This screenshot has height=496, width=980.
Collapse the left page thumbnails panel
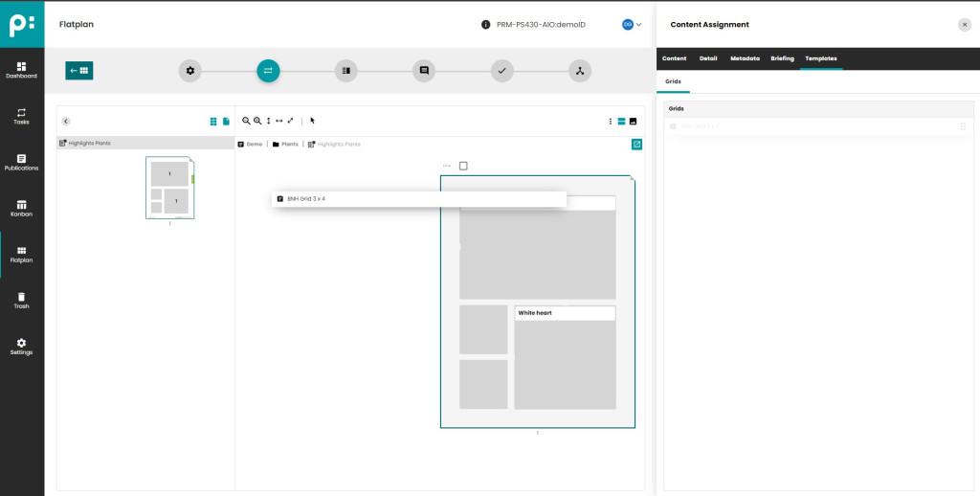click(x=66, y=122)
